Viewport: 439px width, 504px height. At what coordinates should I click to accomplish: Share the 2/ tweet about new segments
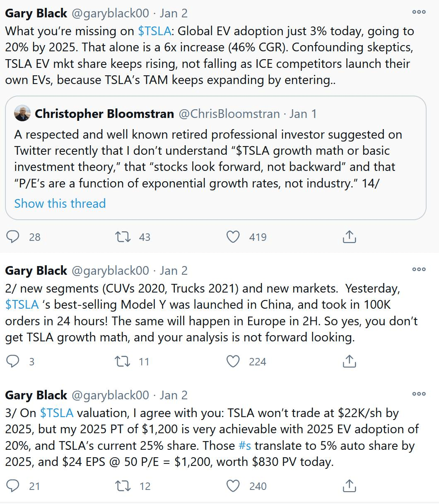[350, 361]
